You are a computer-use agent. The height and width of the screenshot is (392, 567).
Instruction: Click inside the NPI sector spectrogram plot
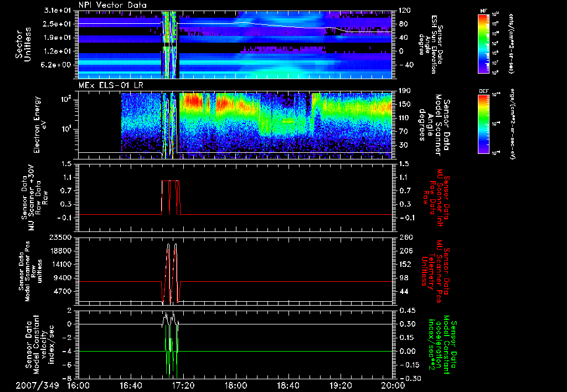point(235,44)
